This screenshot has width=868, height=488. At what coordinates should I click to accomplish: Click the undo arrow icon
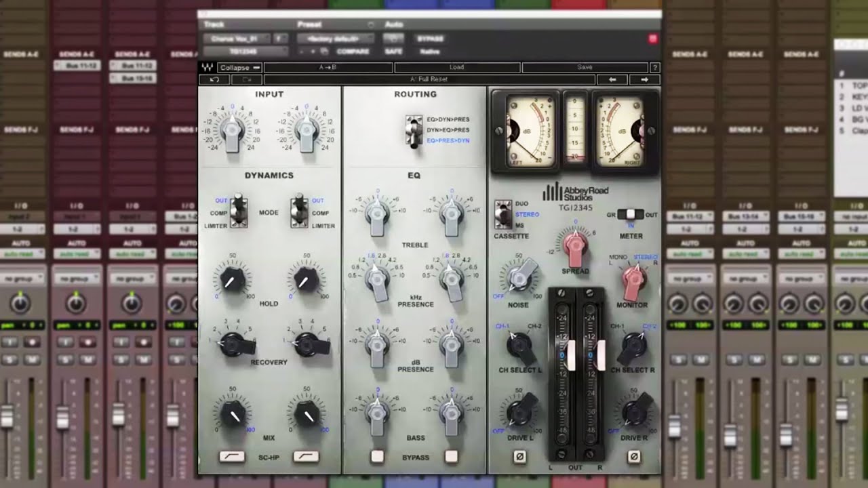[214, 79]
